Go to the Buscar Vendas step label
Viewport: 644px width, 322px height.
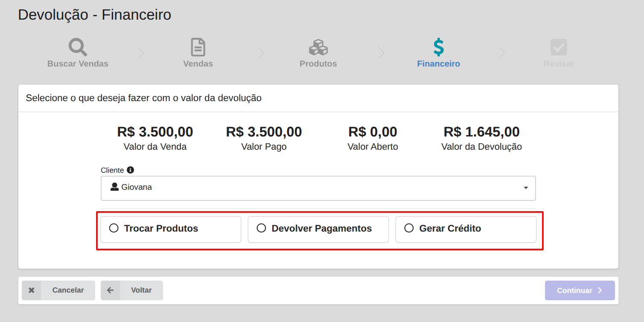(78, 64)
